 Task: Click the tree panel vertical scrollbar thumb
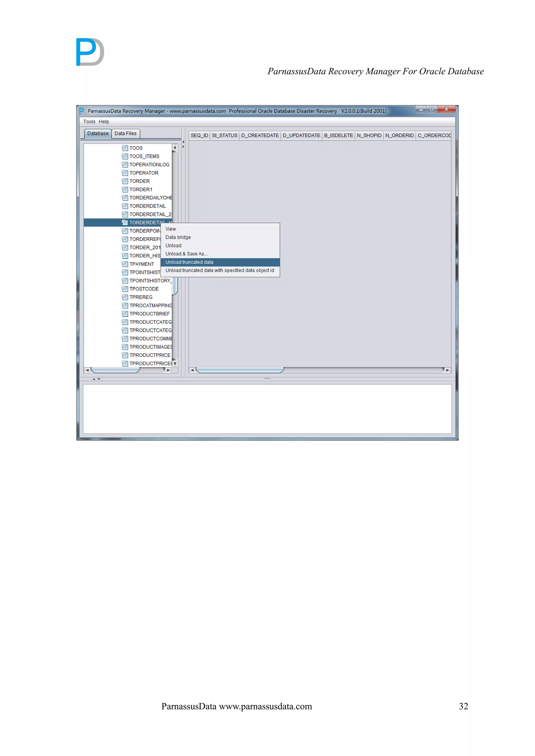click(175, 286)
